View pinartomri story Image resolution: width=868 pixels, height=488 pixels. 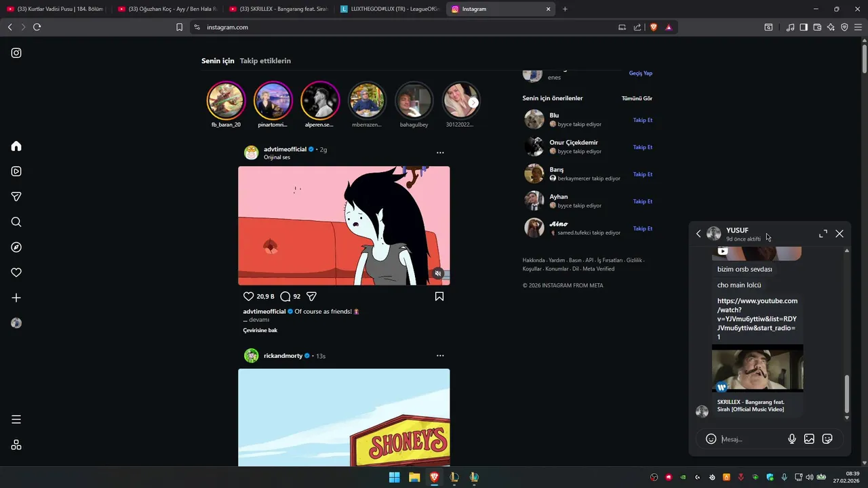(273, 100)
